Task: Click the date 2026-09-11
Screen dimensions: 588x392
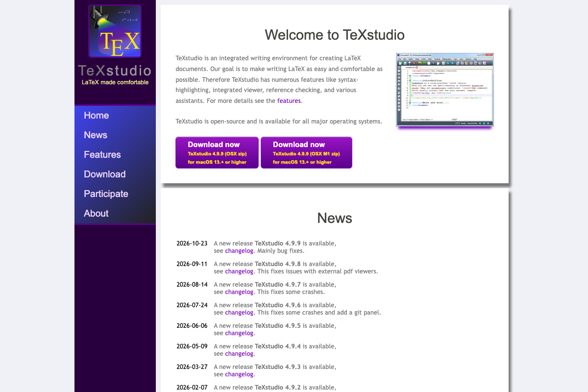Action: [192, 264]
